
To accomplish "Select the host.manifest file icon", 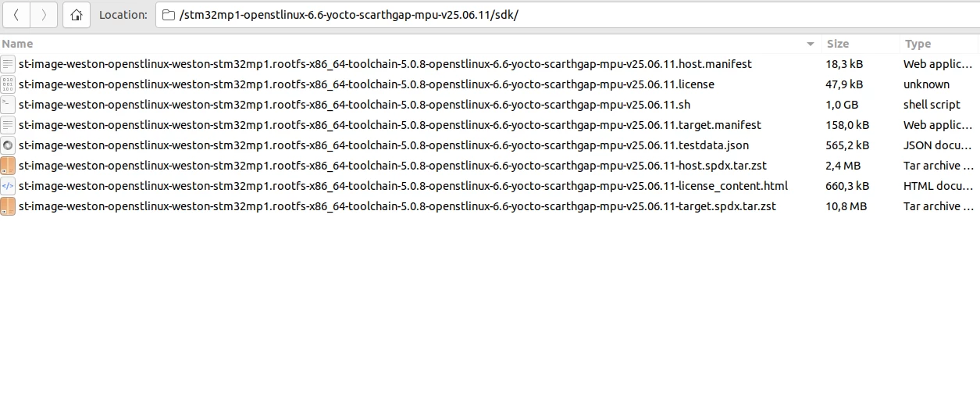I will point(8,64).
